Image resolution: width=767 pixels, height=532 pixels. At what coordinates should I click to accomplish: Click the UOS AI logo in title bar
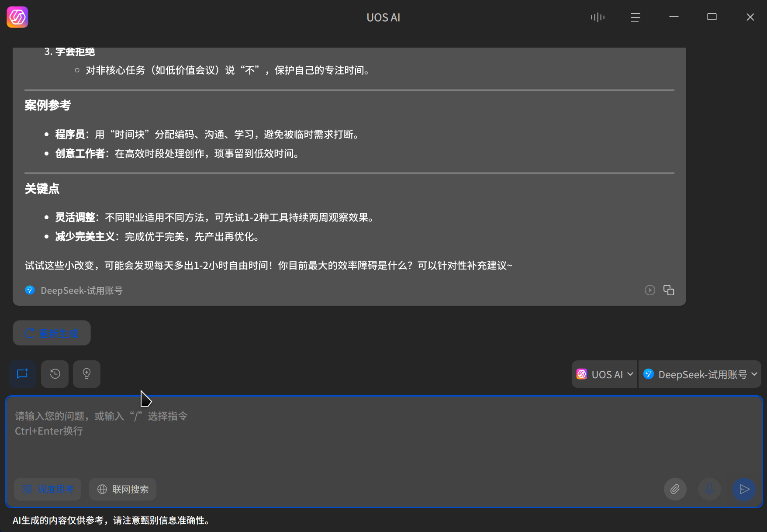coord(17,17)
